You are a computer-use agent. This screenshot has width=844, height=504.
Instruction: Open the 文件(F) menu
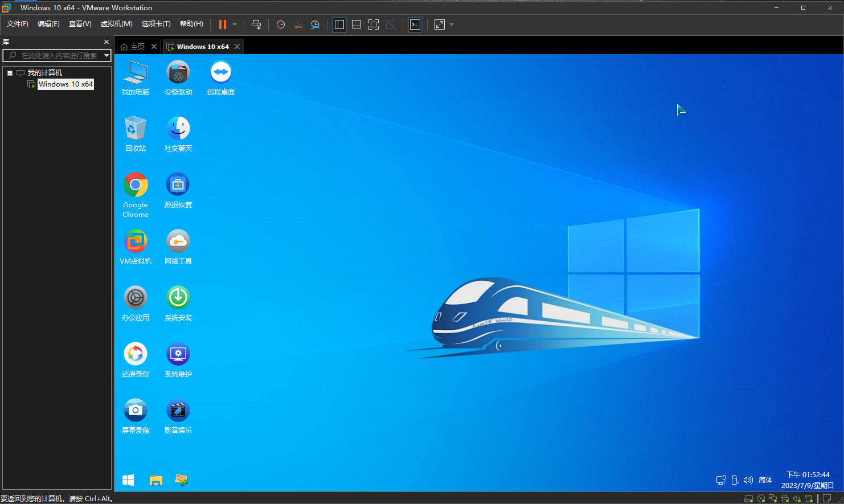tap(18, 24)
